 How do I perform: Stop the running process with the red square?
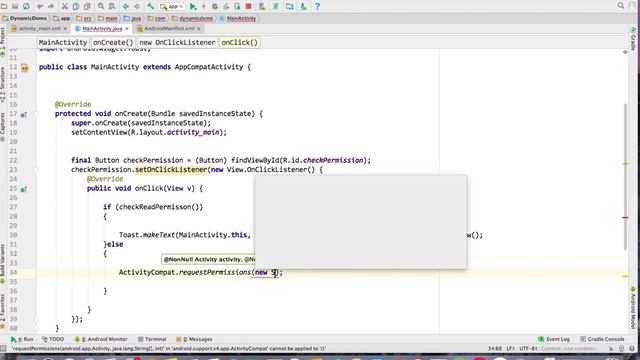248,6
